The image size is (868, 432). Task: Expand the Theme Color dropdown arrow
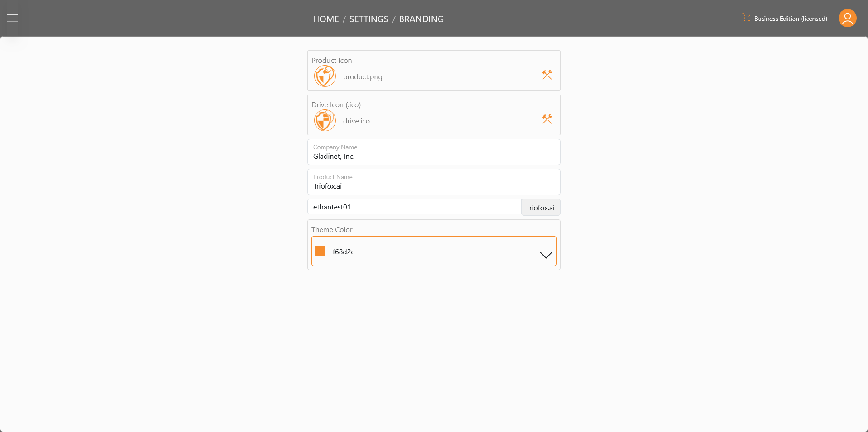click(x=546, y=255)
